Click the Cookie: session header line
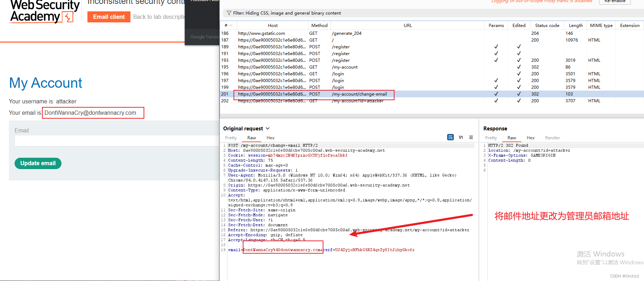This screenshot has width=644, height=281. coord(288,156)
